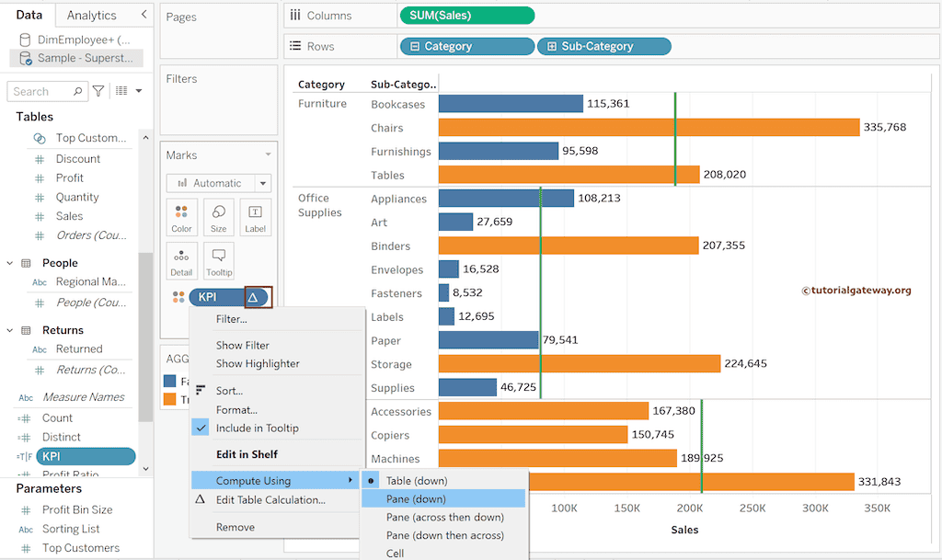The height and width of the screenshot is (560, 942).
Task: Open the View Data grid icon near the search field
Action: click(121, 91)
